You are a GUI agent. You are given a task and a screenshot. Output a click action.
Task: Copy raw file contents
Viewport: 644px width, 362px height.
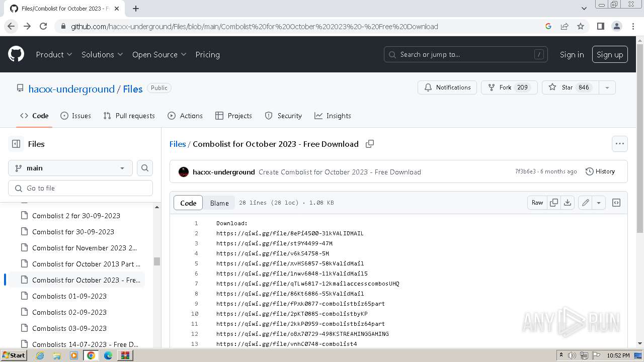pos(554,203)
